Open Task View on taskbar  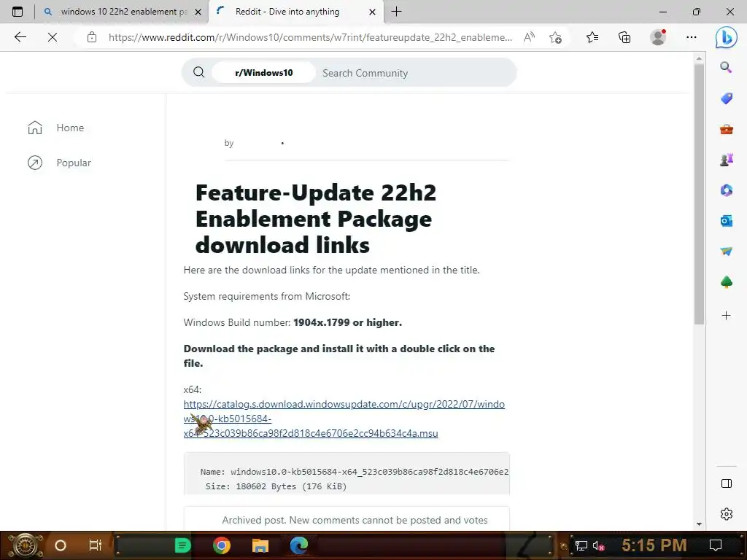click(96, 545)
